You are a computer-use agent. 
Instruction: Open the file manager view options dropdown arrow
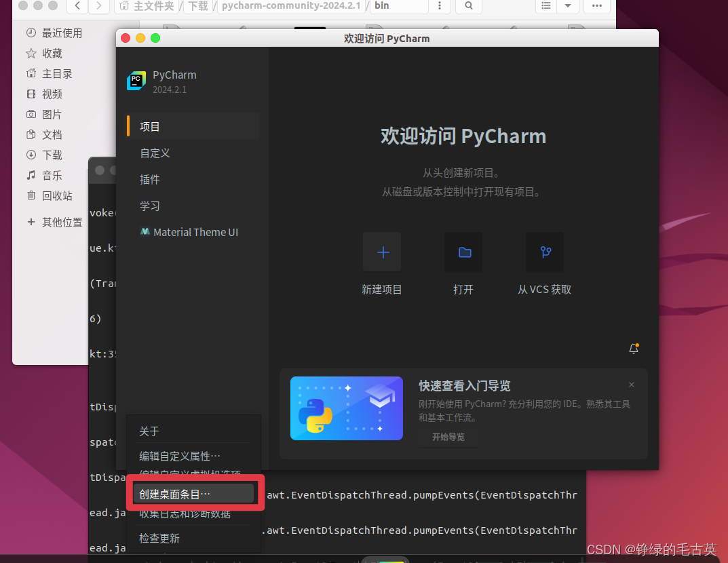point(567,5)
